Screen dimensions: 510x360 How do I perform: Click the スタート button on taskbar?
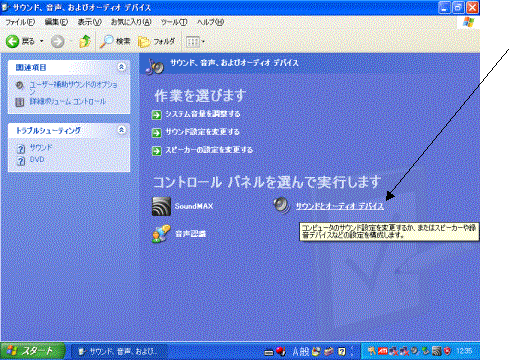tap(32, 351)
